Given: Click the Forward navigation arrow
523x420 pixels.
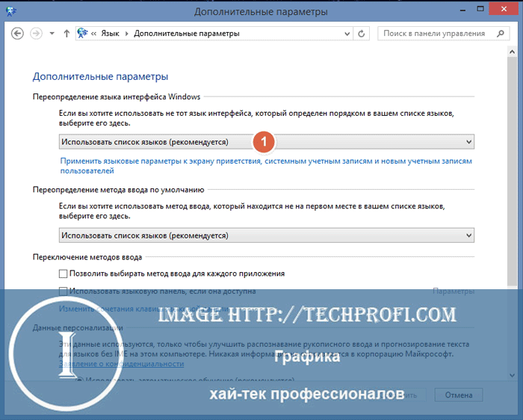Looking at the screenshot, I should pyautogui.click(x=36, y=34).
